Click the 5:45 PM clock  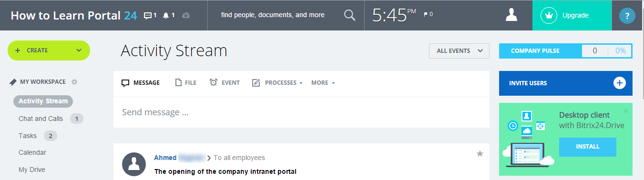pyautogui.click(x=394, y=15)
